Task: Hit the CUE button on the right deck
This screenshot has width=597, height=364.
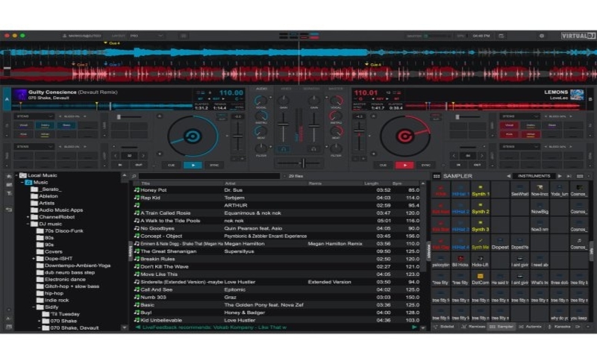Action: point(383,166)
